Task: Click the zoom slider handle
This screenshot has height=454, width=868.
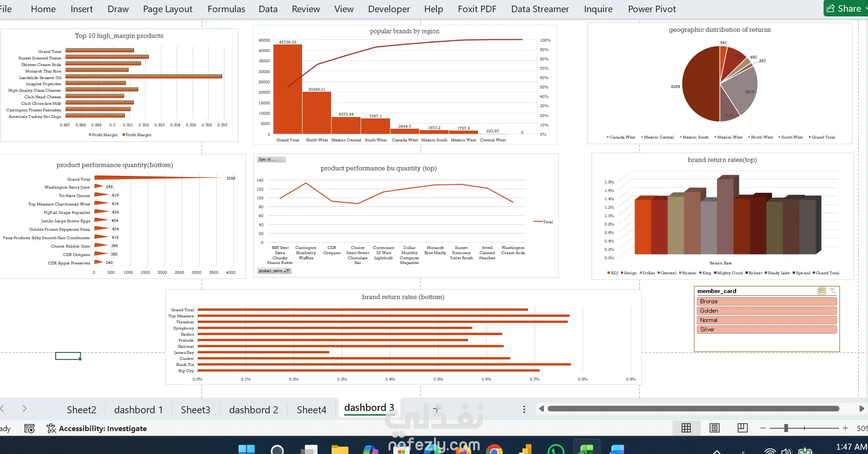Action: (x=786, y=428)
